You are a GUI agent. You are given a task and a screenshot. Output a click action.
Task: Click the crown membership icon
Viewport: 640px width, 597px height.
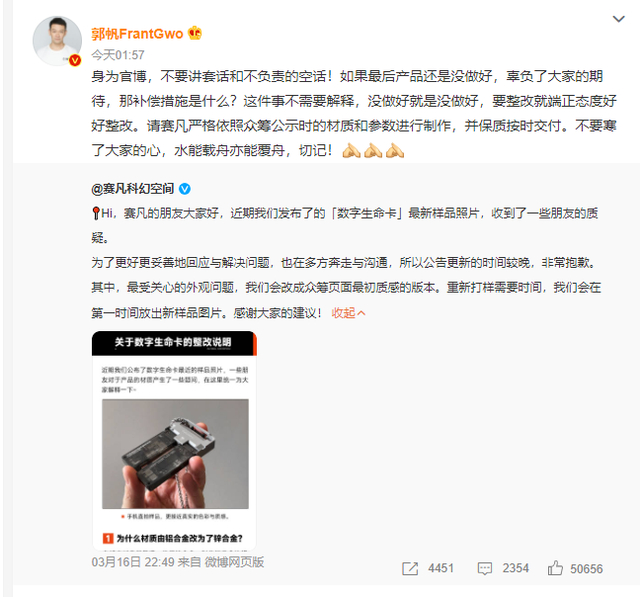[x=195, y=33]
